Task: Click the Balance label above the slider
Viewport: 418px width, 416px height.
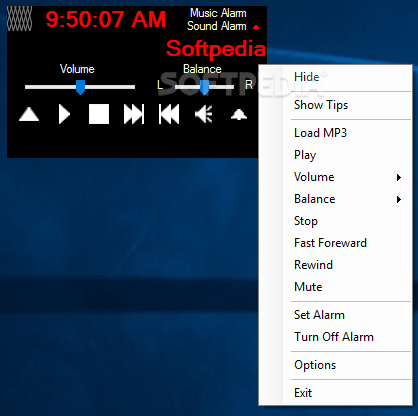Action: [202, 69]
